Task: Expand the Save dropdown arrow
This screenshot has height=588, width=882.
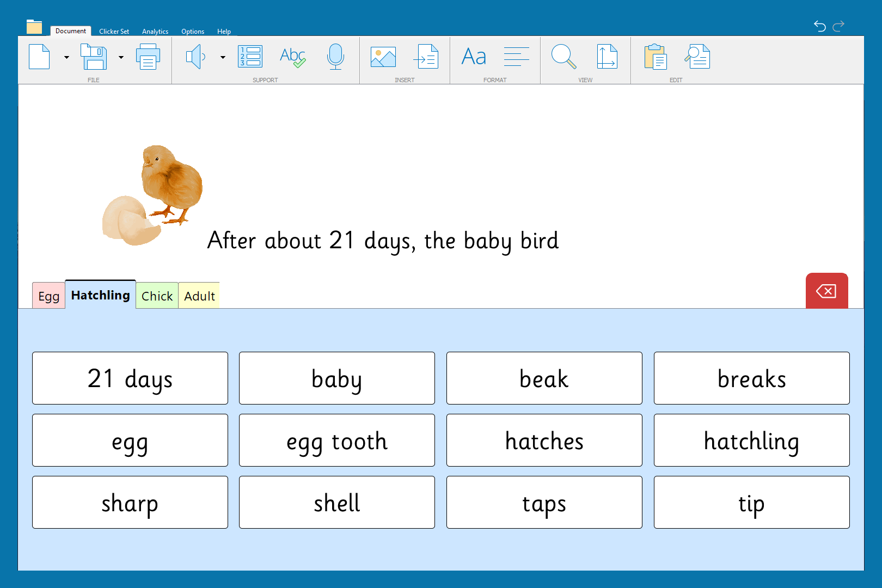Action: tap(121, 57)
